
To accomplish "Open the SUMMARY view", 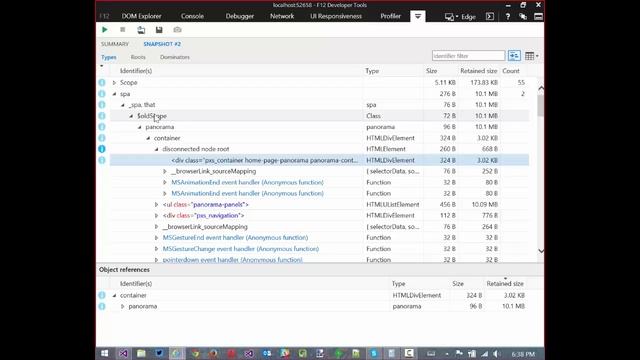I will pyautogui.click(x=115, y=44).
